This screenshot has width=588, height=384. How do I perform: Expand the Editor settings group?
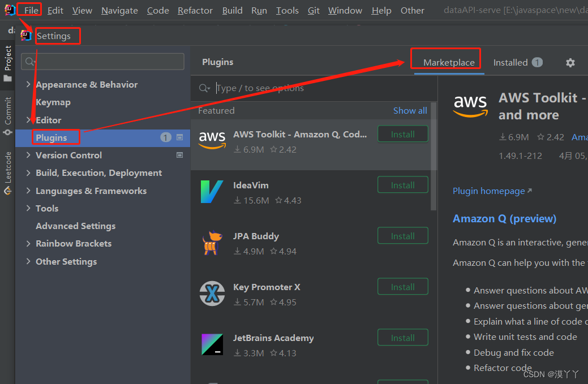(x=28, y=120)
